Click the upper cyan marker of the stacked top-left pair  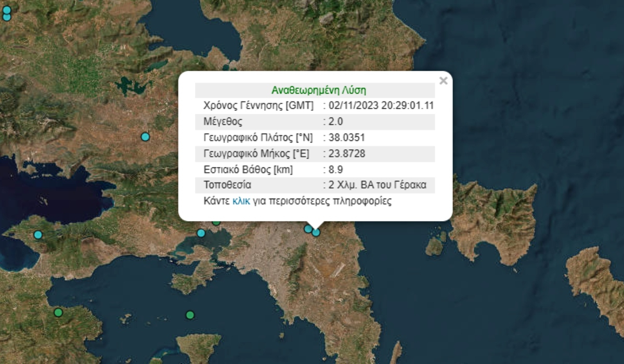coord(7,10)
